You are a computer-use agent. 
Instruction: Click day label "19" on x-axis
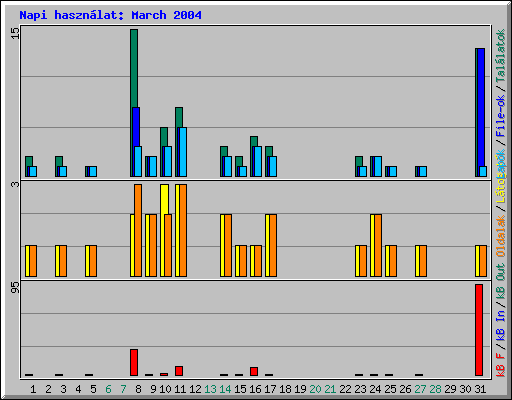pyautogui.click(x=300, y=389)
